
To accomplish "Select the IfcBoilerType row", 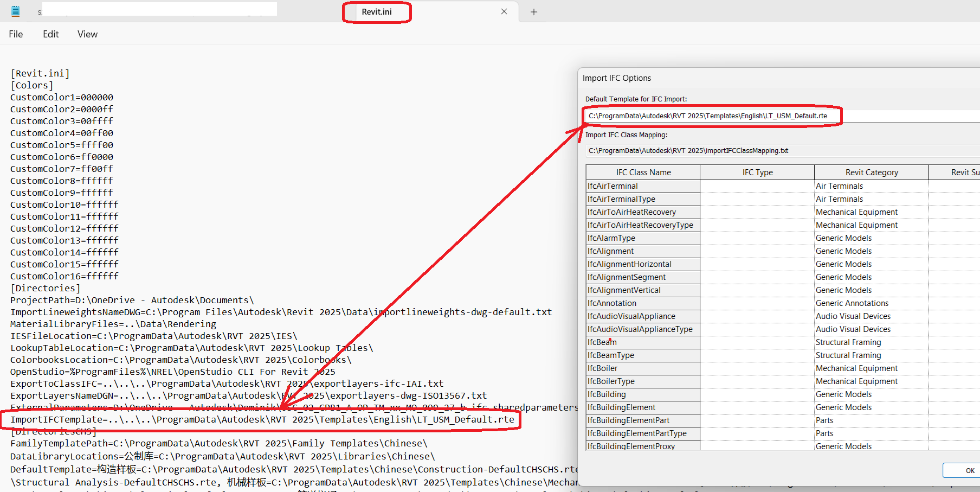I will [643, 381].
